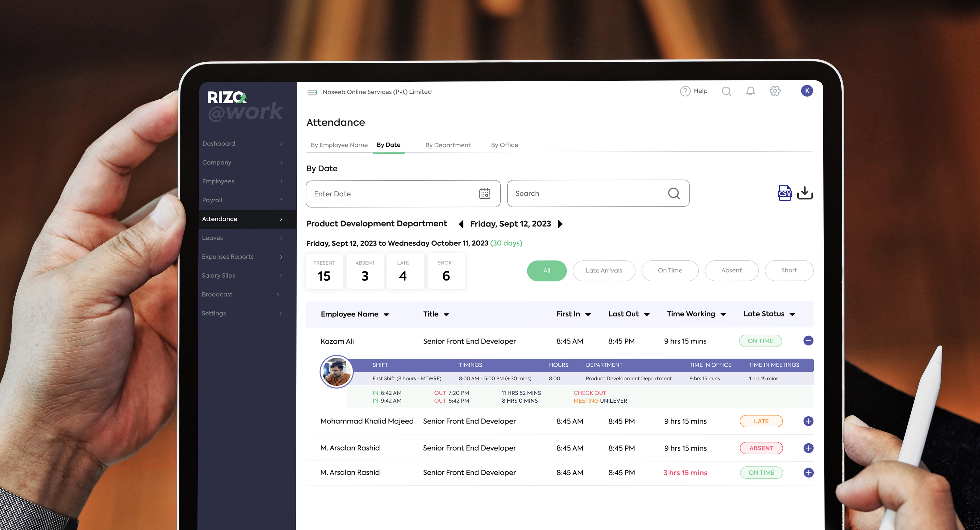This screenshot has height=530, width=980.
Task: Open Attendance in the sidebar
Action: pyautogui.click(x=247, y=219)
